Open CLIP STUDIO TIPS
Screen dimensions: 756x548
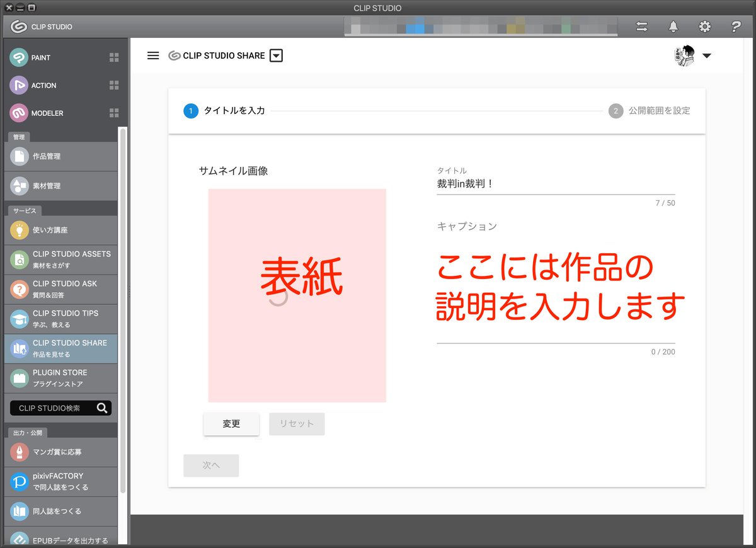(x=61, y=319)
